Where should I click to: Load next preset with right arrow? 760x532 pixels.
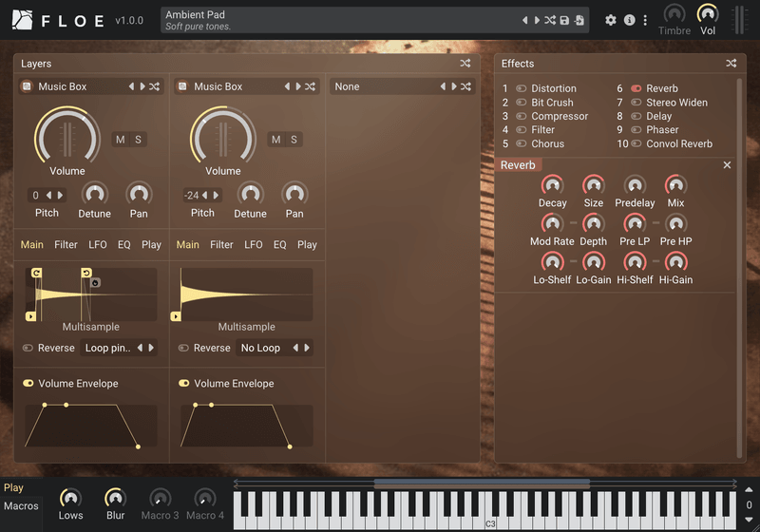[x=537, y=20]
